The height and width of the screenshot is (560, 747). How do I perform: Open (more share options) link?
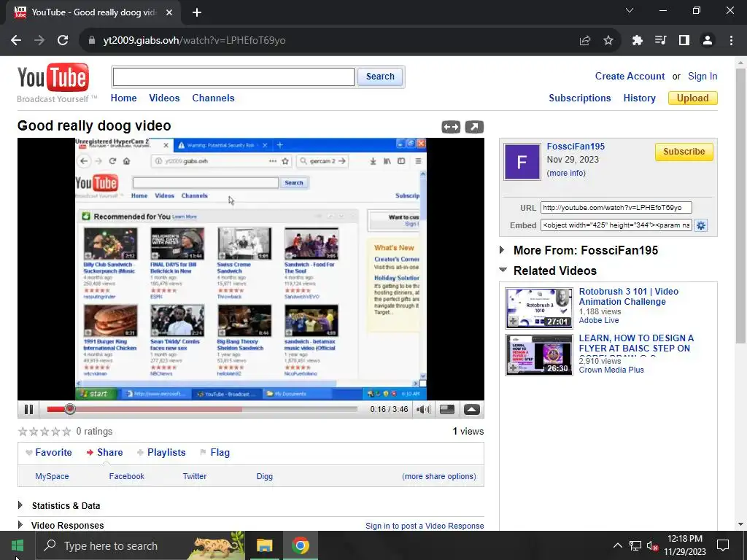tap(438, 476)
